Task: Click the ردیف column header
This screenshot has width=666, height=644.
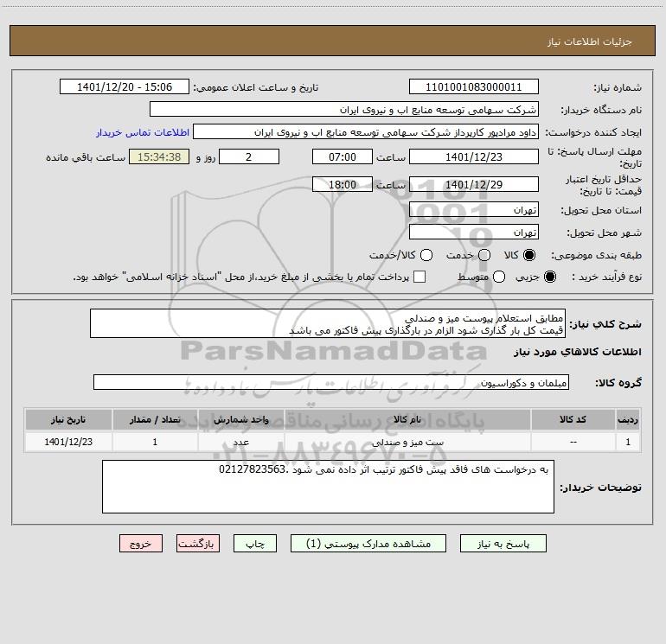Action: (628, 419)
